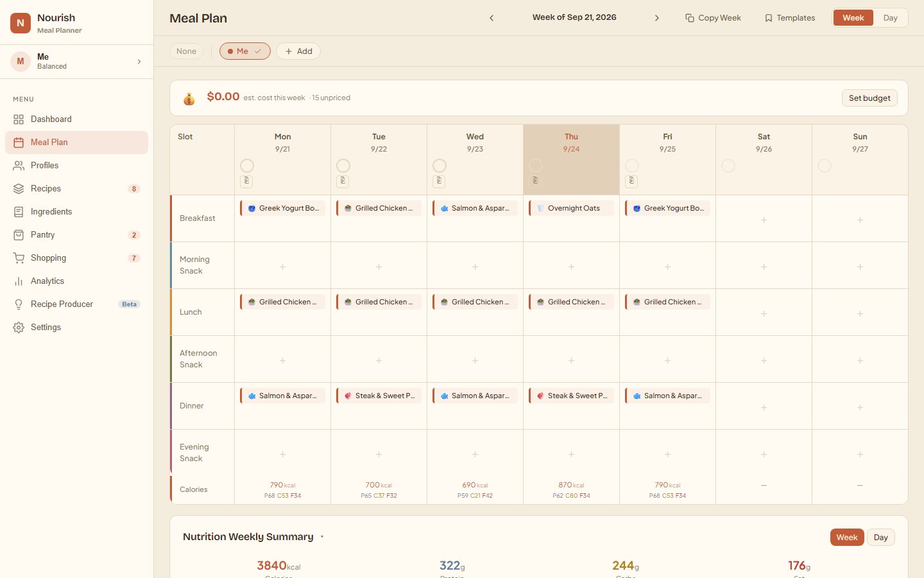Click the Set budget button
This screenshot has width=924, height=578.
[x=869, y=98]
